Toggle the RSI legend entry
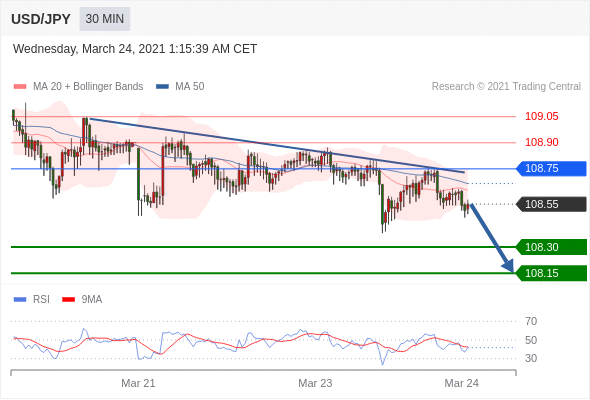This screenshot has height=400, width=590. [32, 300]
